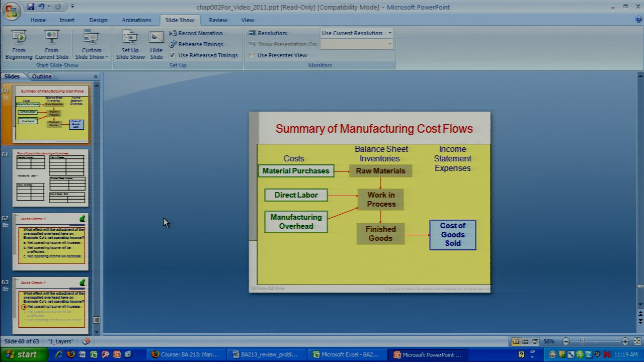This screenshot has width=644, height=362.
Task: Switch to the Outline pane tab
Action: pyautogui.click(x=42, y=76)
